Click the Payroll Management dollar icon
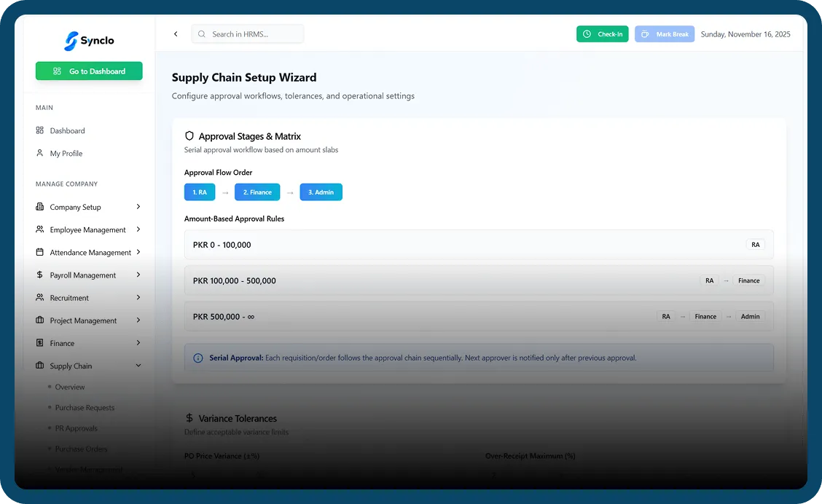The height and width of the screenshot is (504, 822). [40, 275]
